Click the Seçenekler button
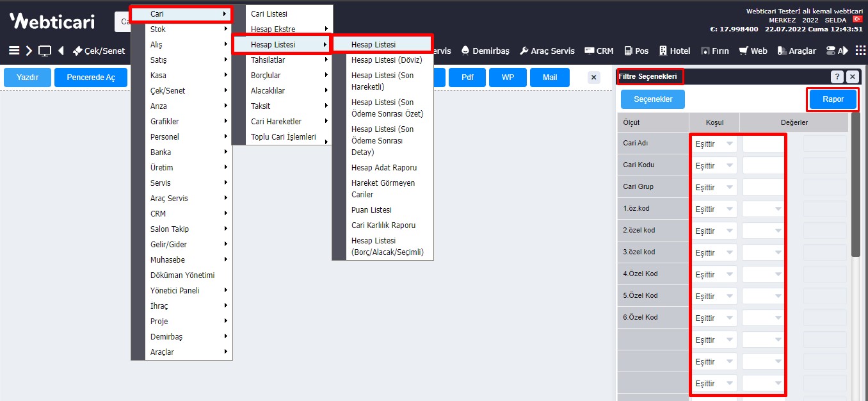The width and height of the screenshot is (868, 401). pos(652,99)
